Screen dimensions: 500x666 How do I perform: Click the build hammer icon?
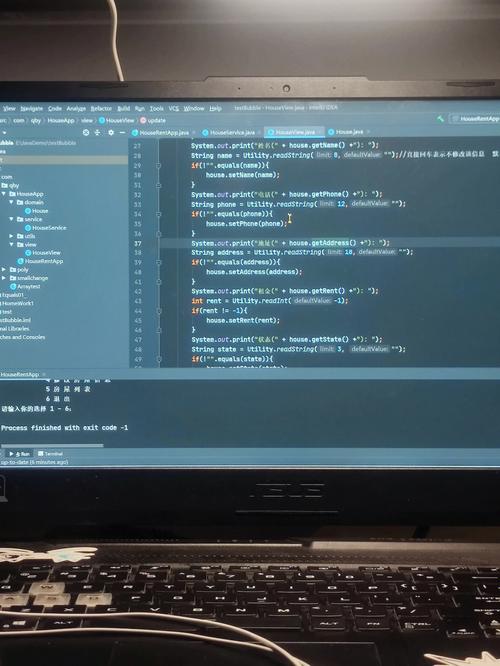(x=441, y=119)
